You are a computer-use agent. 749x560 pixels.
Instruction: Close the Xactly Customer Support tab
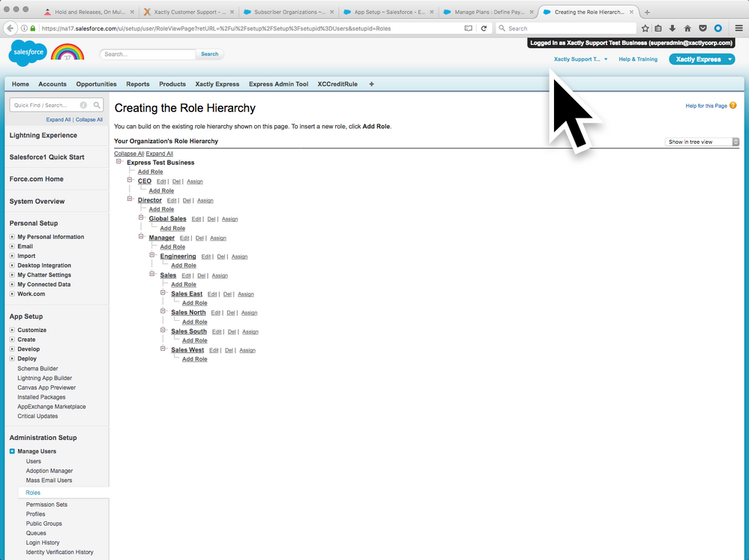click(232, 12)
